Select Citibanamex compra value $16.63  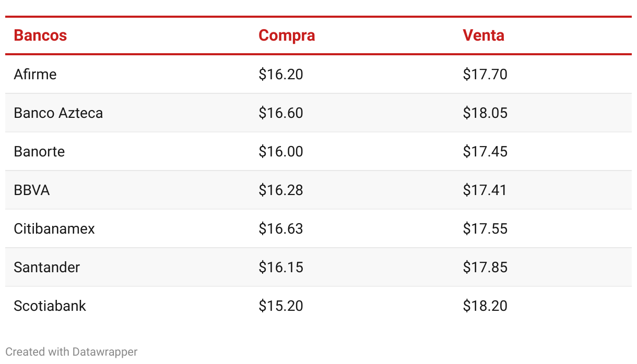pyautogui.click(x=281, y=228)
